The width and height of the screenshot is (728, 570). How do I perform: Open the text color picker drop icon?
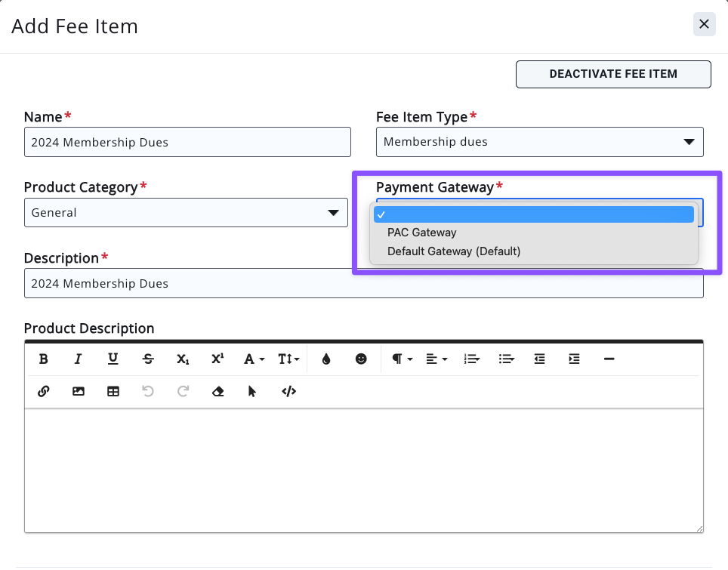pyautogui.click(x=326, y=359)
